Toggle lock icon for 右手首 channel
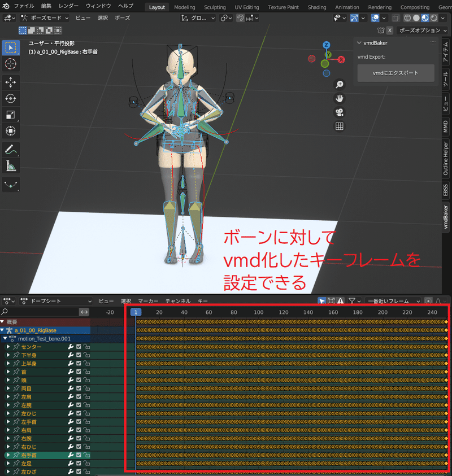Viewport: 452px width, 476px height. tap(86, 455)
